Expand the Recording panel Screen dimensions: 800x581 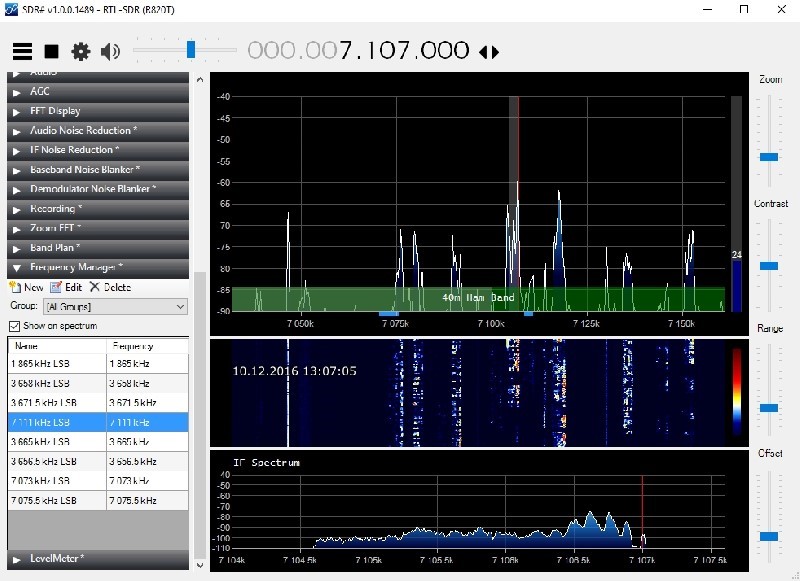(98, 209)
